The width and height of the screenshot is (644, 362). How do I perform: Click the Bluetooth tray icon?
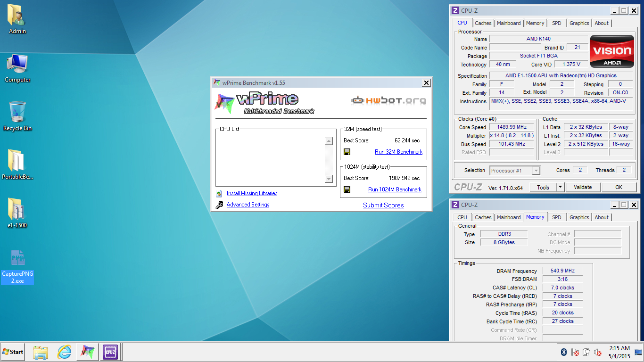click(x=563, y=352)
